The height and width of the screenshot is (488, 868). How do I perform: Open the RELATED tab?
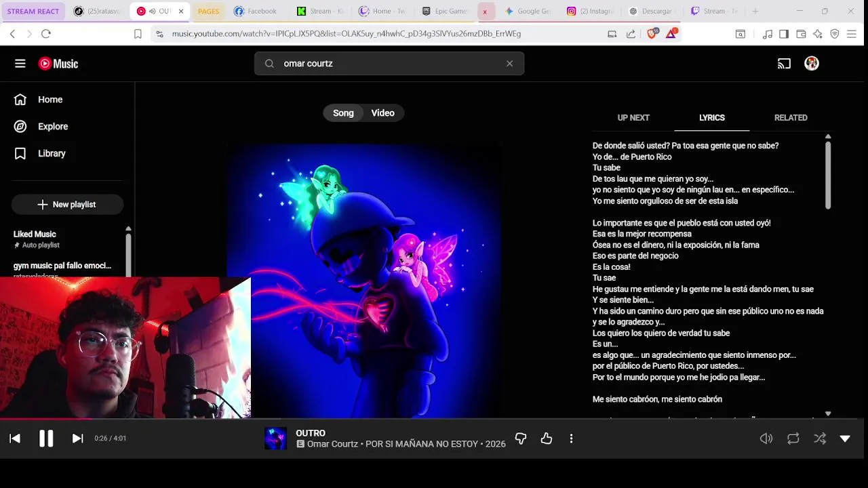point(791,118)
